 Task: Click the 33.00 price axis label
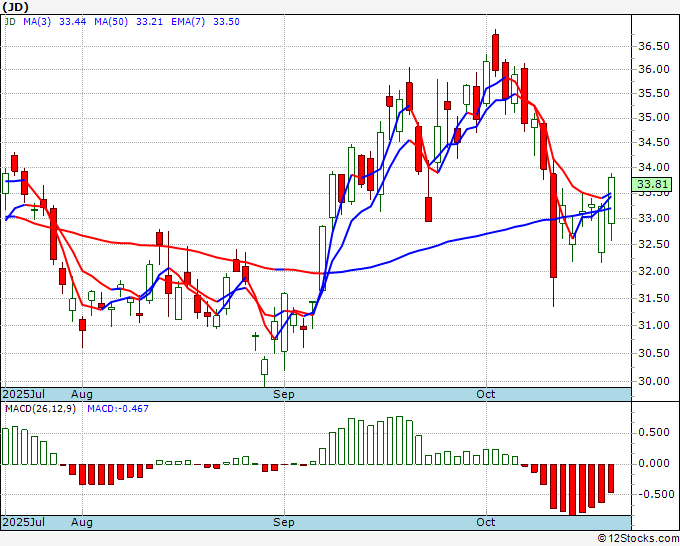coord(653,218)
